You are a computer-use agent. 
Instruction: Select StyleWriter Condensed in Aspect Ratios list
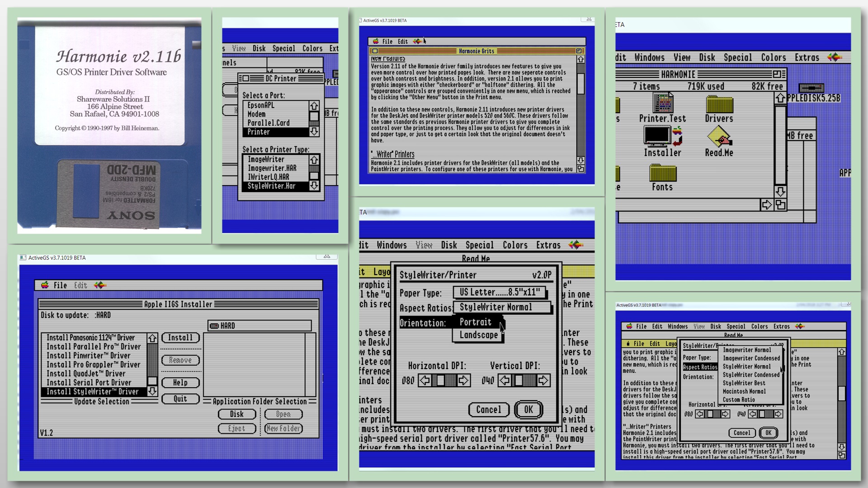(751, 375)
